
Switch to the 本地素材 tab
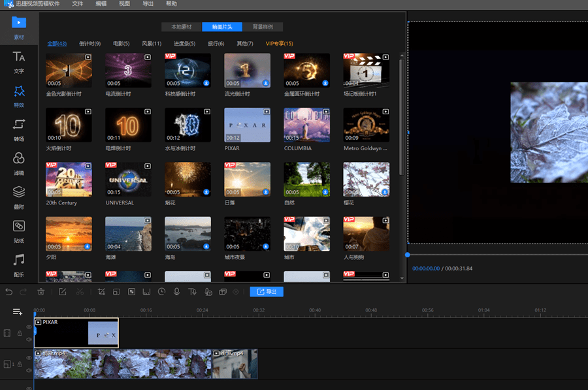(182, 27)
